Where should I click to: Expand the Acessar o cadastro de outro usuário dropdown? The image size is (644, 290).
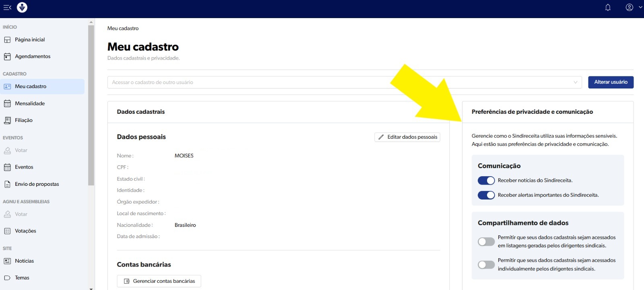(x=575, y=82)
